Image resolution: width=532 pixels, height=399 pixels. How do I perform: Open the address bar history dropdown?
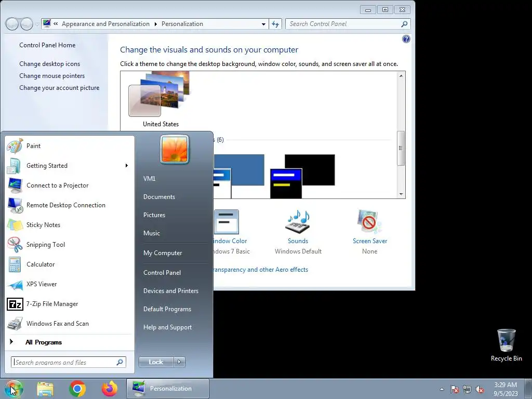tap(263, 24)
